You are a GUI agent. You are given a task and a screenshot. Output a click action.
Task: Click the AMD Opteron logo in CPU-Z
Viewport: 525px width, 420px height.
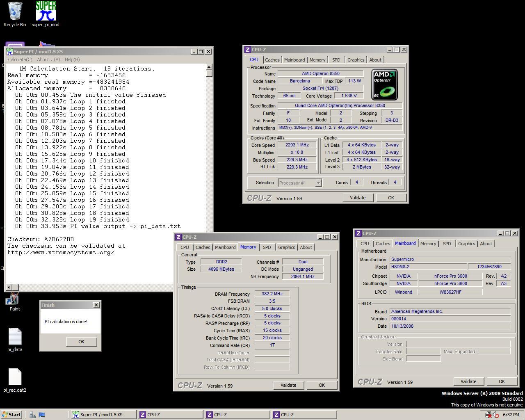pyautogui.click(x=384, y=85)
